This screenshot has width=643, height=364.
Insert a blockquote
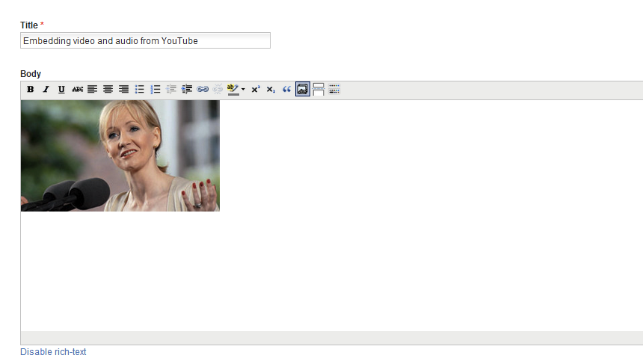(286, 90)
